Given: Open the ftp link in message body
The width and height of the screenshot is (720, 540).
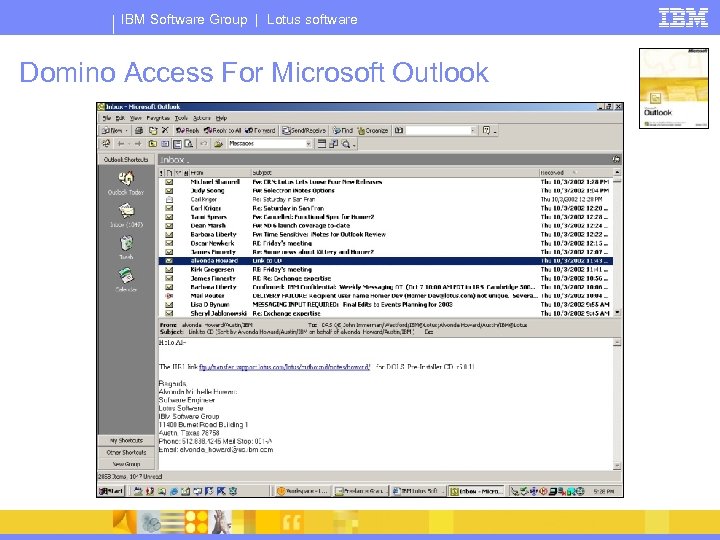Looking at the screenshot, I should [x=284, y=367].
